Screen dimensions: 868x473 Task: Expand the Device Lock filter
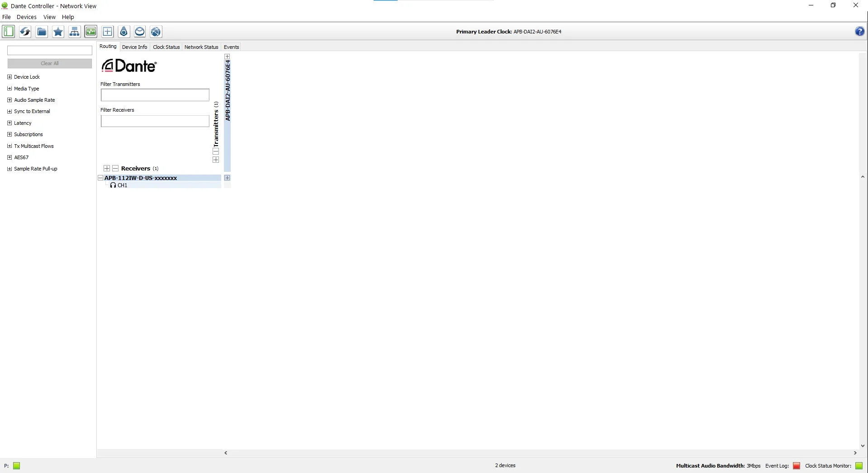pyautogui.click(x=9, y=77)
